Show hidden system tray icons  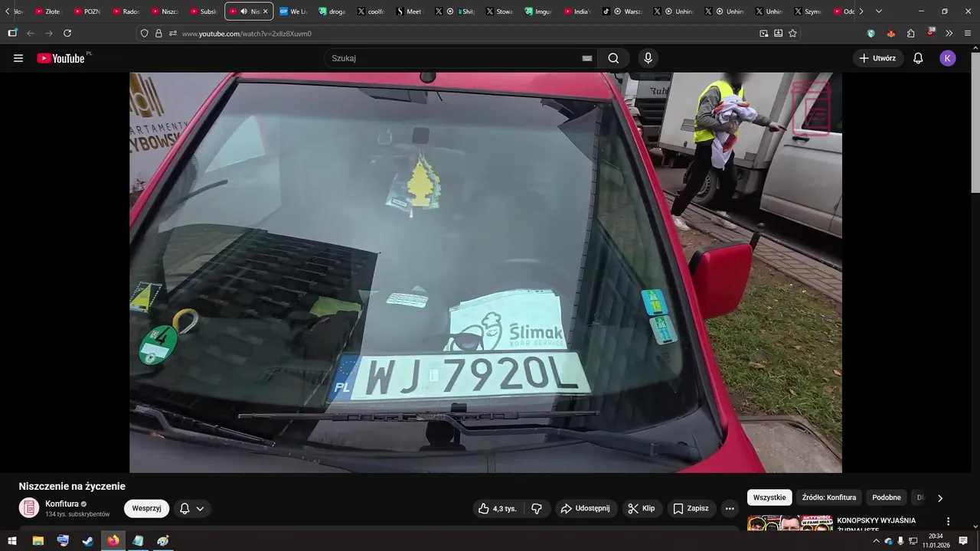[876, 541]
